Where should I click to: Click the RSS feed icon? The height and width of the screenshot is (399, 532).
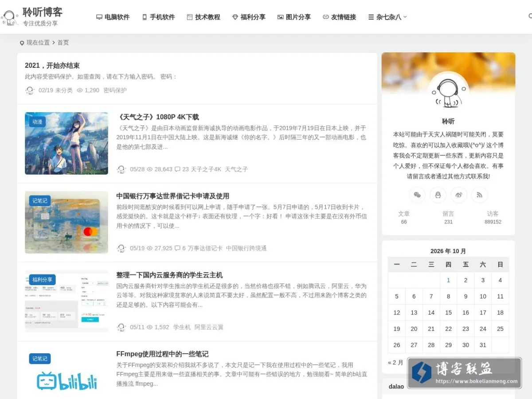(480, 195)
